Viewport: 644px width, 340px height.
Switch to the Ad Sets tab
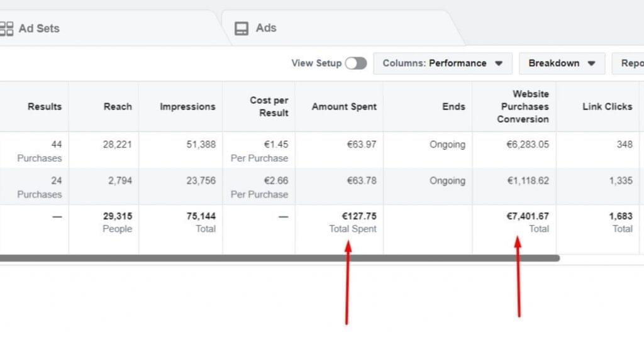(x=39, y=28)
